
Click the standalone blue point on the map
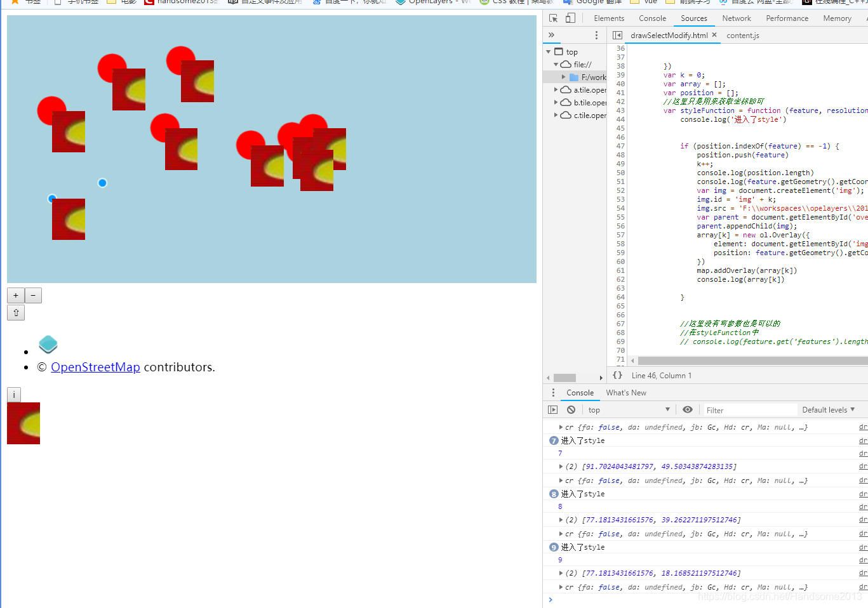click(102, 183)
